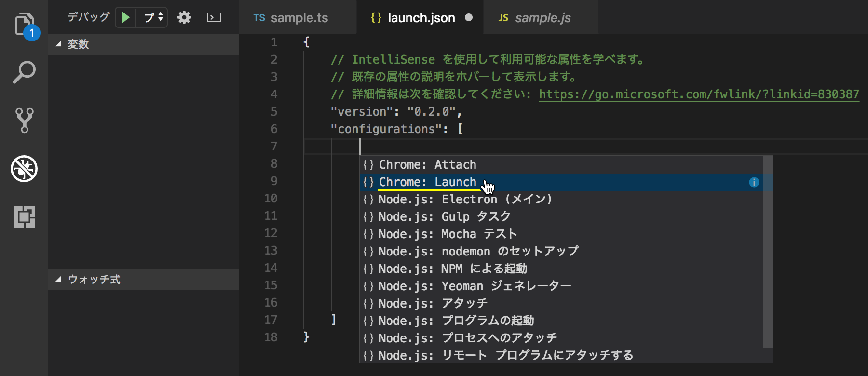
Task: Click line number 18 in gutter
Action: click(271, 337)
